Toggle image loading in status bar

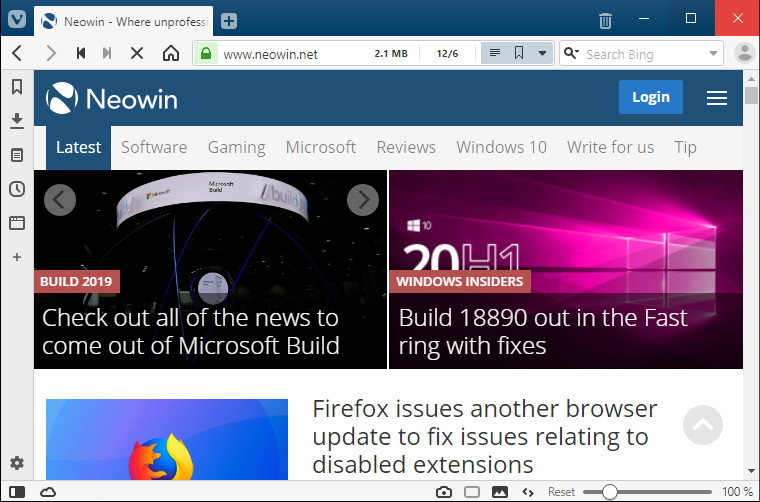coord(500,492)
